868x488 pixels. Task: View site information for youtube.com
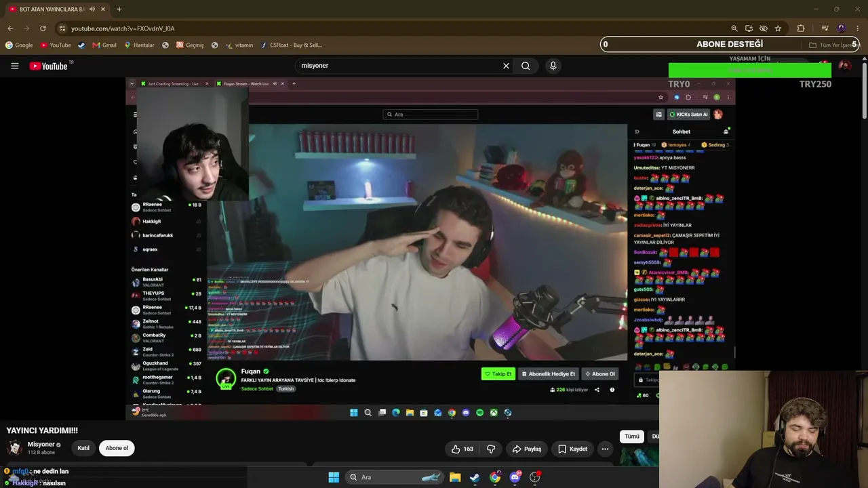[62, 28]
